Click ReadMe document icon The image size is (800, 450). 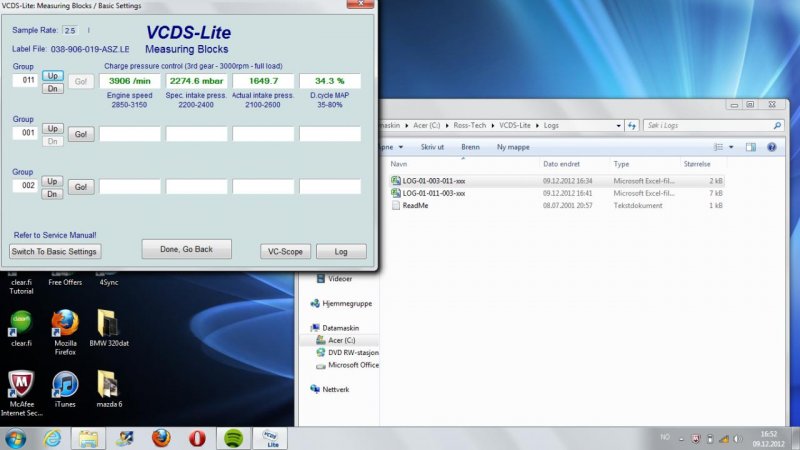tap(395, 205)
